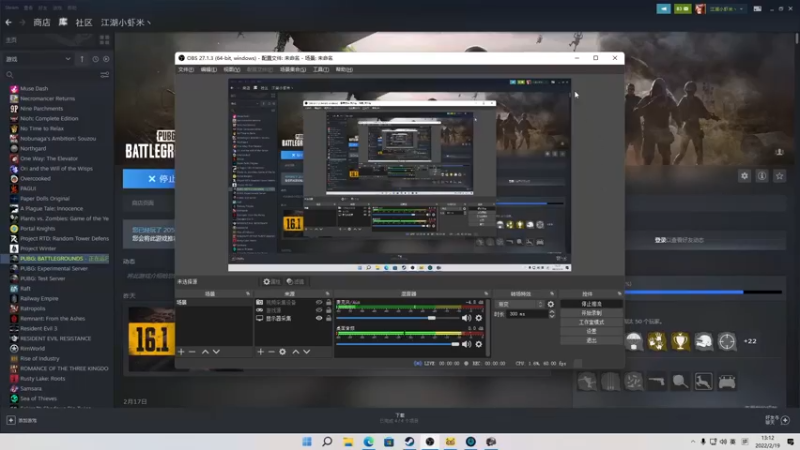
Task: Open game settings gear on Steam PUBG page
Action: 744,176
